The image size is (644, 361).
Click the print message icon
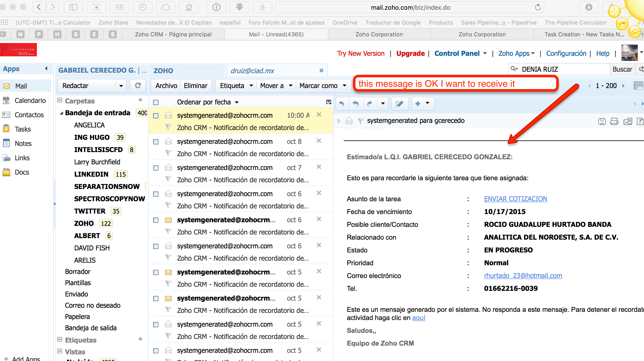click(x=614, y=121)
